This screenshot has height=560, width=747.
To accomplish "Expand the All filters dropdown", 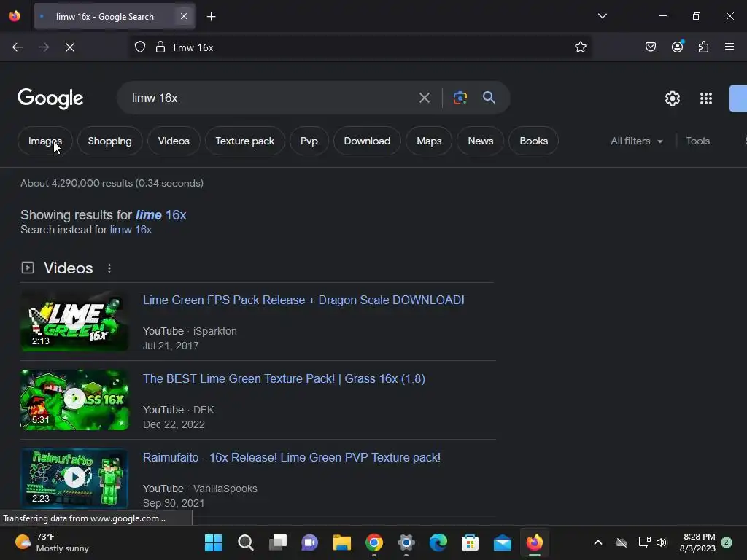I will (x=636, y=141).
